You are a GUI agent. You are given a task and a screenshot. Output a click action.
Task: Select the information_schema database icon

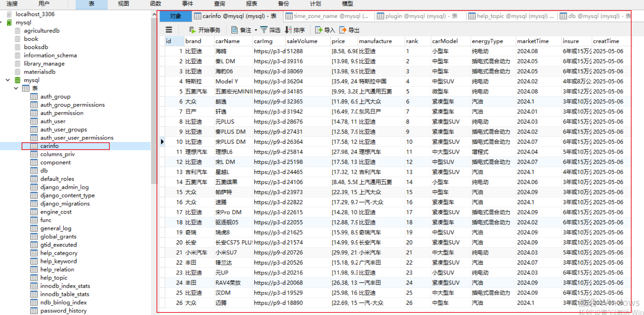pyautogui.click(x=18, y=55)
